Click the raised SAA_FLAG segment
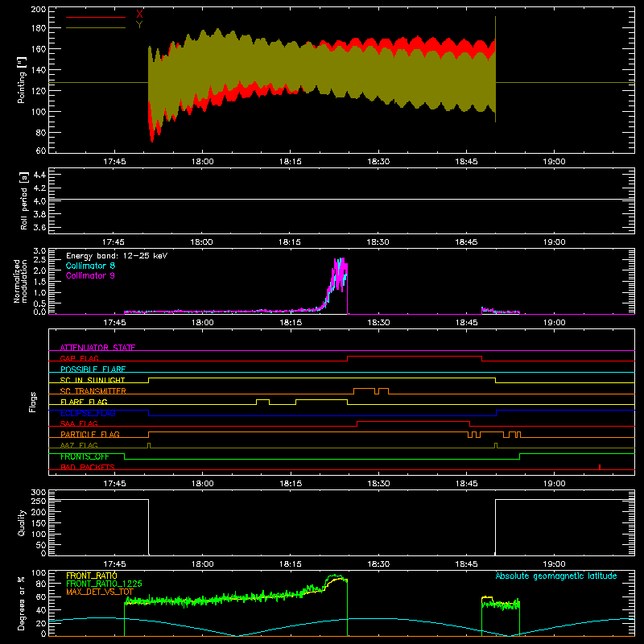Viewport: 644px width, 644px height. (x=413, y=421)
